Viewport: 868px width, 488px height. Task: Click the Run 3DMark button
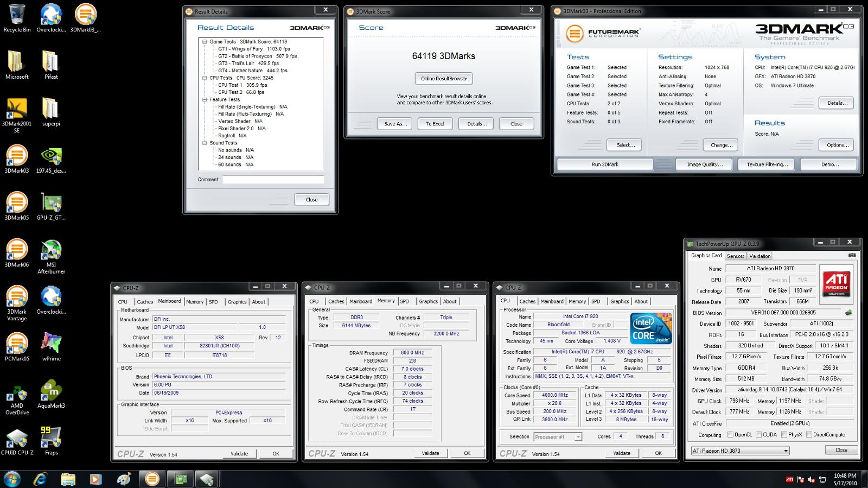click(605, 164)
